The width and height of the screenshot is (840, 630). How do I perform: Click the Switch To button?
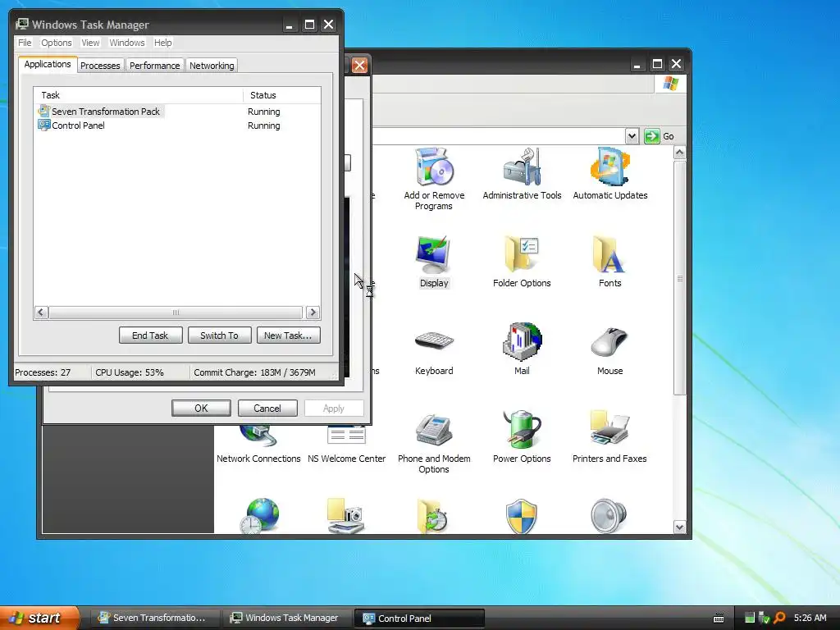point(219,336)
